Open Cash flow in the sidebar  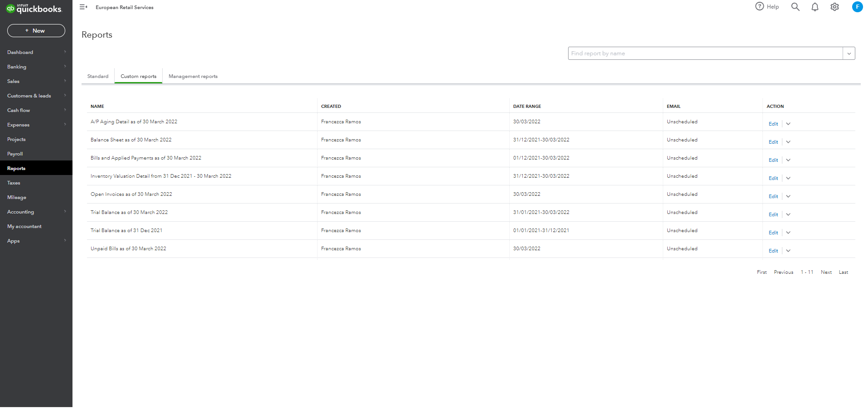pos(36,110)
